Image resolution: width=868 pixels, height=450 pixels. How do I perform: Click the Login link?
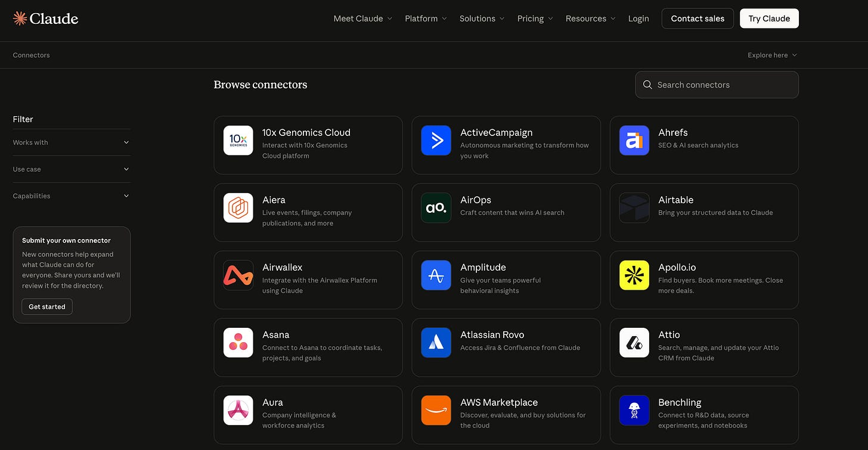click(x=638, y=18)
